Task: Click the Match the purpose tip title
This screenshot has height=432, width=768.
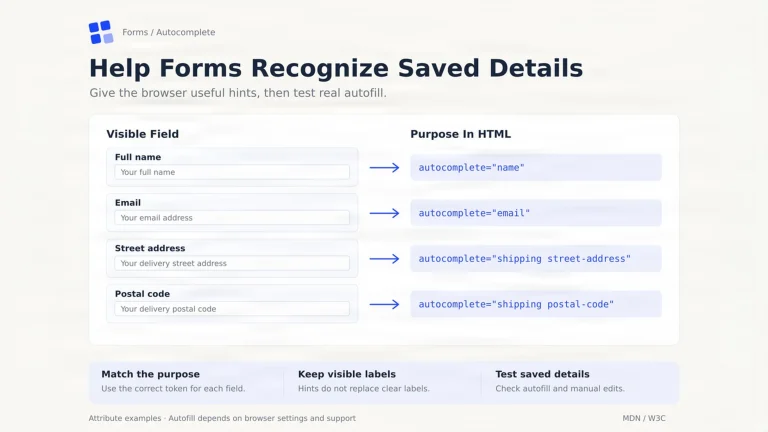Action: click(x=150, y=374)
